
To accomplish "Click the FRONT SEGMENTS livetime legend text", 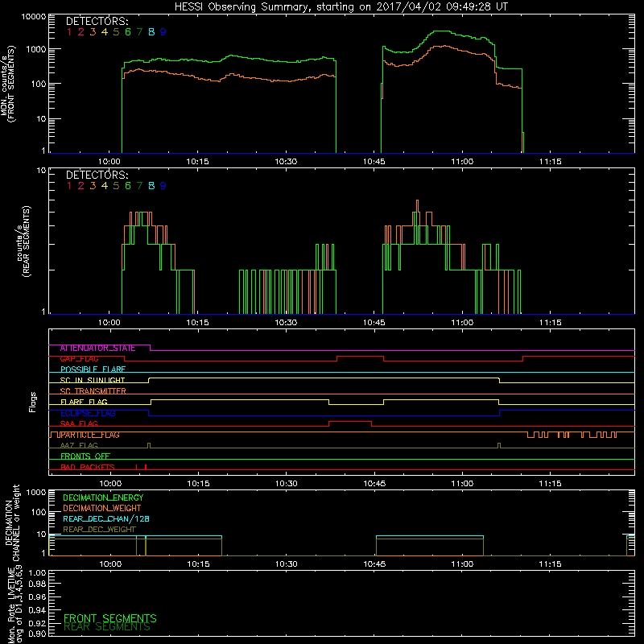I will coord(110,618).
